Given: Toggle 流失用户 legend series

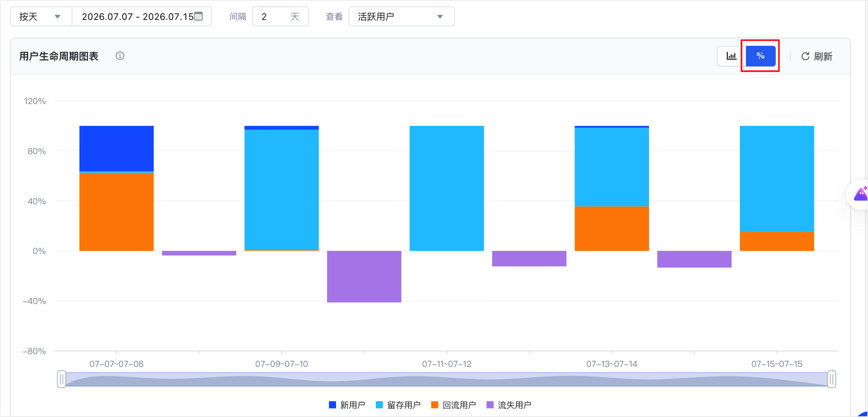Looking at the screenshot, I should pyautogui.click(x=509, y=405).
